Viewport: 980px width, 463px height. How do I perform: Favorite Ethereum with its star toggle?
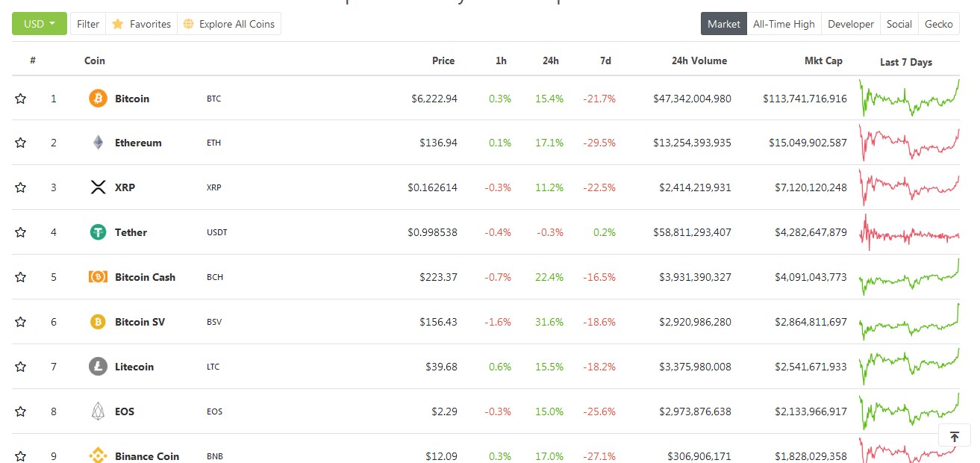21,143
